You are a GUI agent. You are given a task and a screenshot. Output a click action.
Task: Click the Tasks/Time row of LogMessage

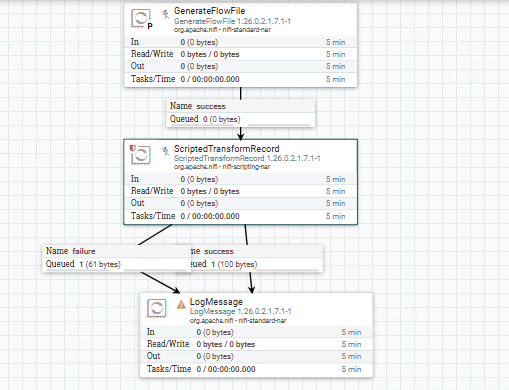point(256,369)
